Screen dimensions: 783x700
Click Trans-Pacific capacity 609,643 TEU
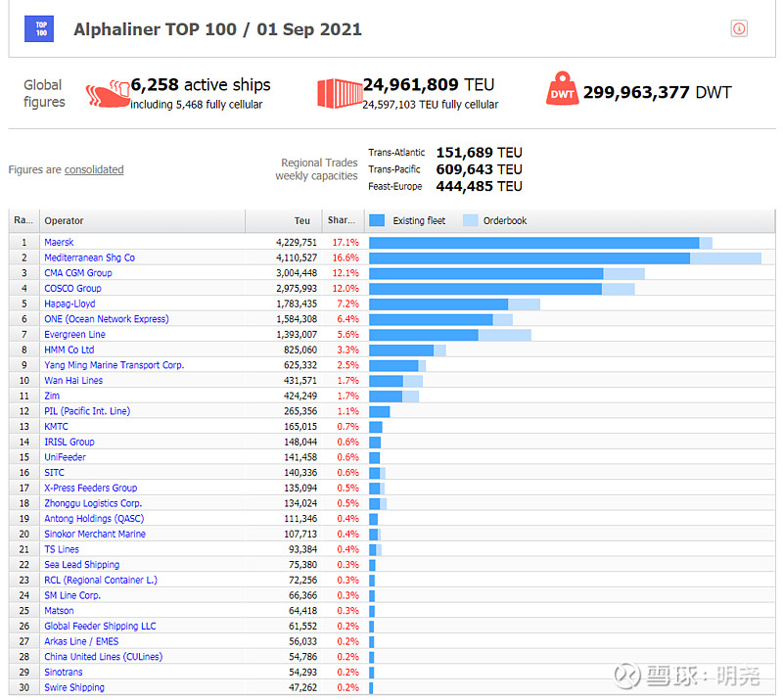click(479, 169)
